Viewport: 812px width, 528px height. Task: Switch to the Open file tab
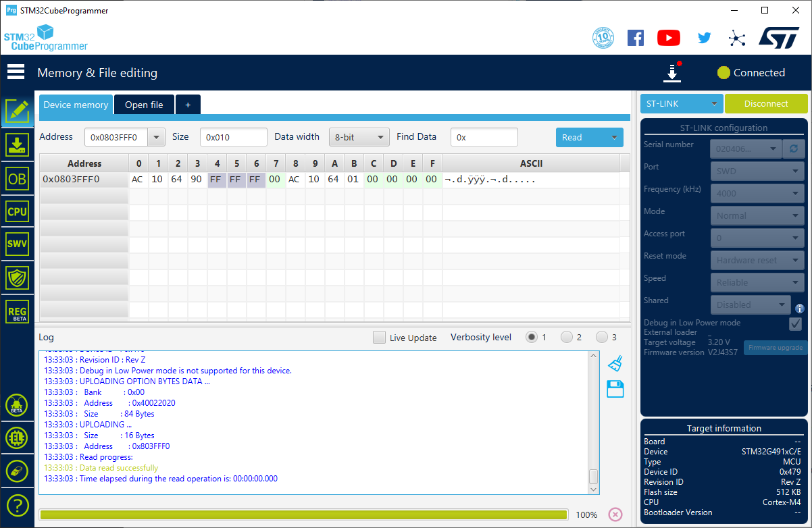[143, 105]
